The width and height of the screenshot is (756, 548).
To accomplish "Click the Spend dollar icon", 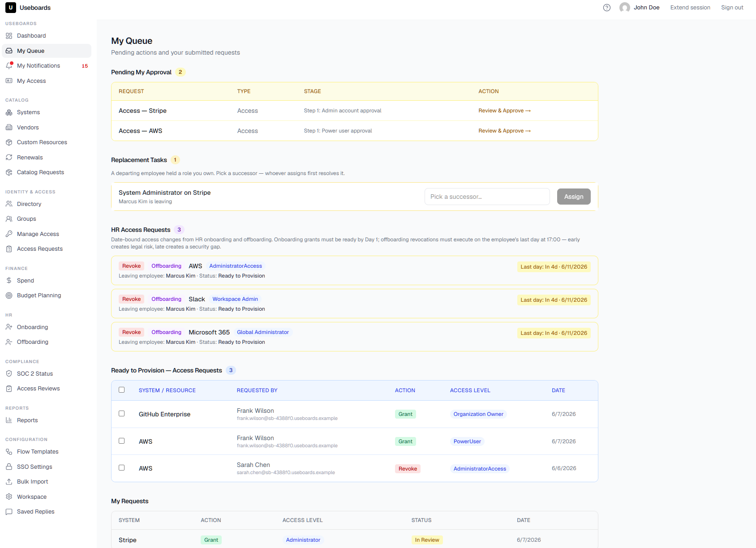I will coord(9,281).
